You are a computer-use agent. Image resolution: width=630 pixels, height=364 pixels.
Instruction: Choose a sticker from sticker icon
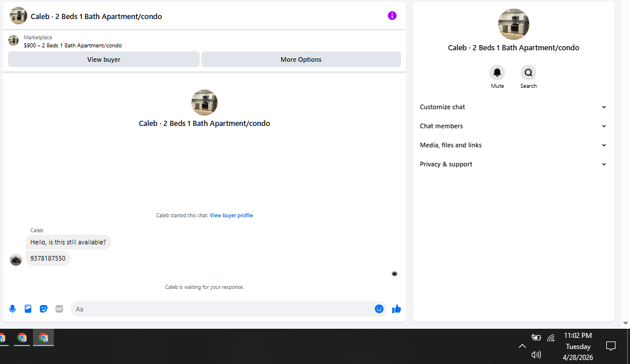[44, 309]
